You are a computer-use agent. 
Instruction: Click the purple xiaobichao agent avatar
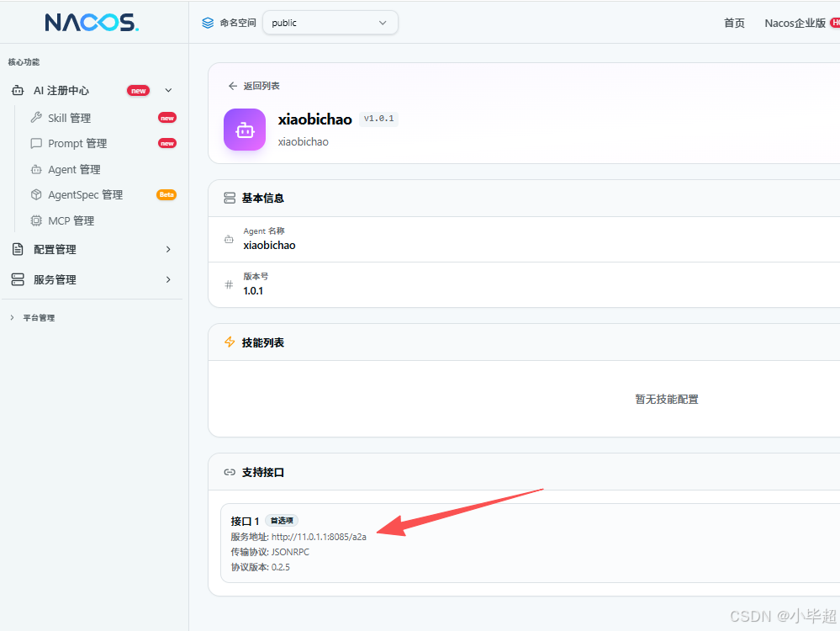(245, 130)
